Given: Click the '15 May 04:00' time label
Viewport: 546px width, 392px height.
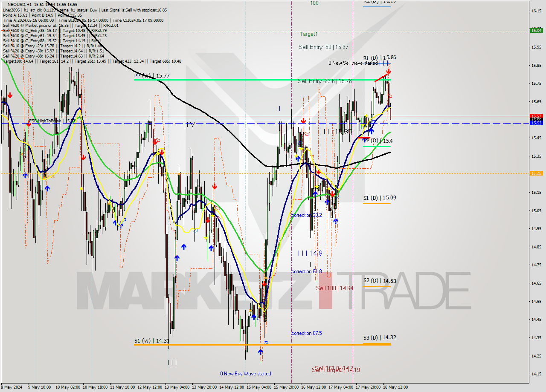Looking at the screenshot, I should (x=258, y=387).
